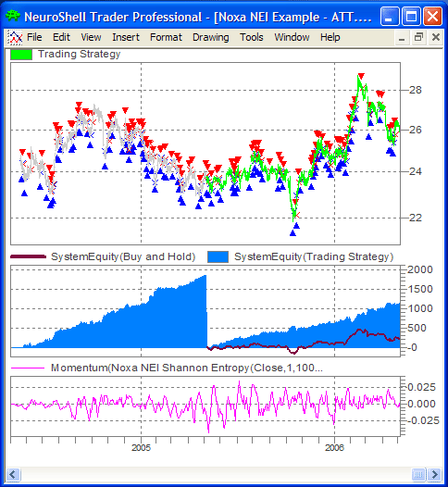The height and width of the screenshot is (487, 448).
Task: Open the Insert menu
Action: tap(126, 37)
